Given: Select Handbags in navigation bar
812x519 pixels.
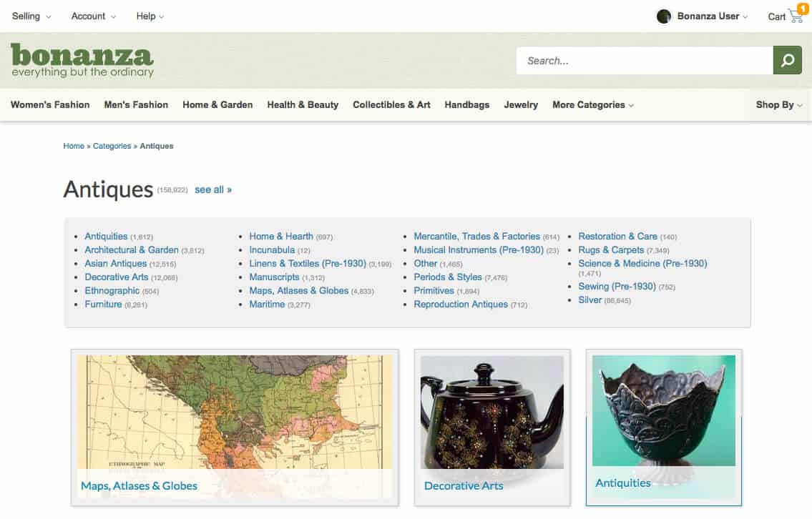Looking at the screenshot, I should [466, 104].
